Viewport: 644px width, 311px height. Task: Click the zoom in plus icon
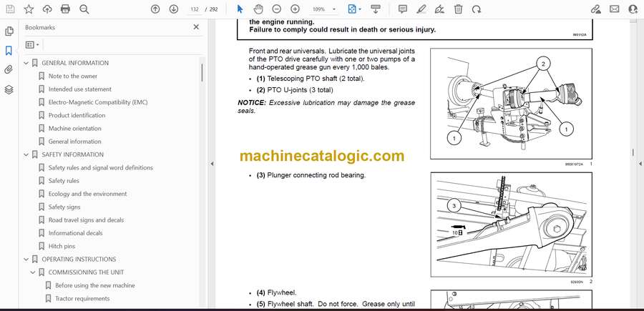(x=293, y=9)
